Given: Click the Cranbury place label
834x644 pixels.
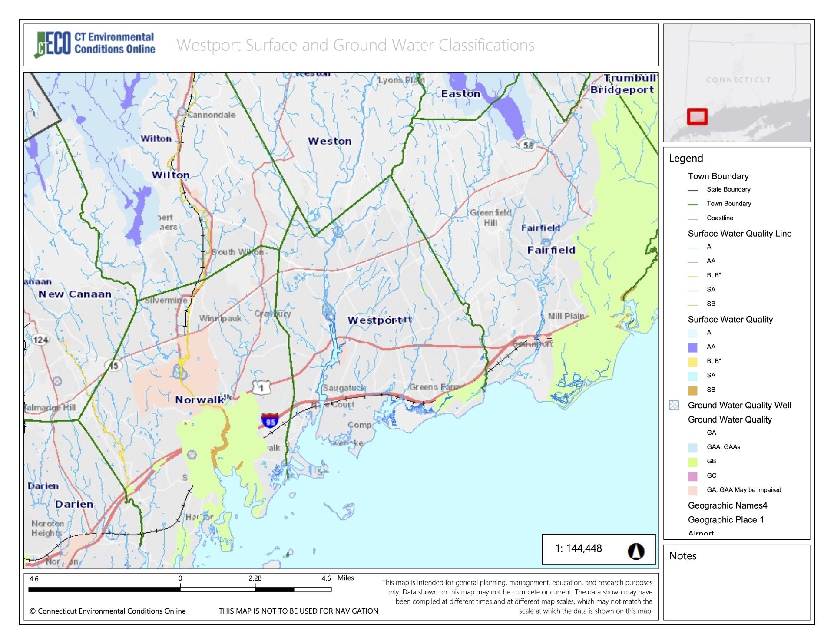Looking at the screenshot, I should pos(272,314).
